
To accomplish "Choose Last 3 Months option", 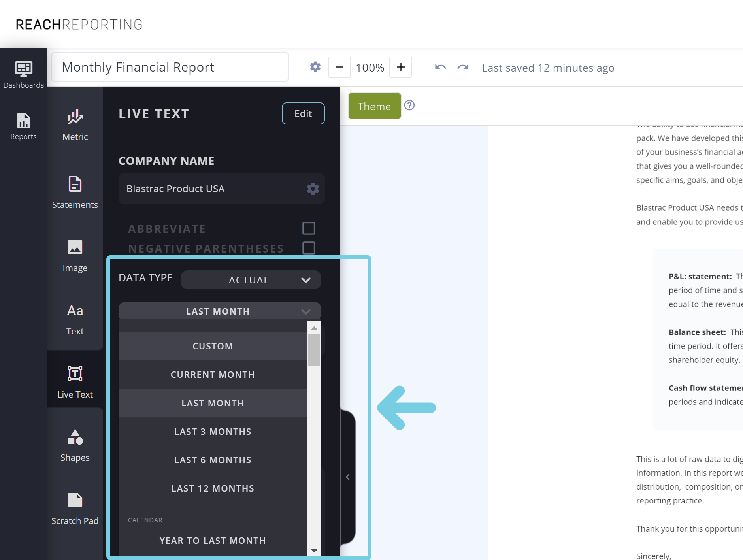I will click(213, 432).
